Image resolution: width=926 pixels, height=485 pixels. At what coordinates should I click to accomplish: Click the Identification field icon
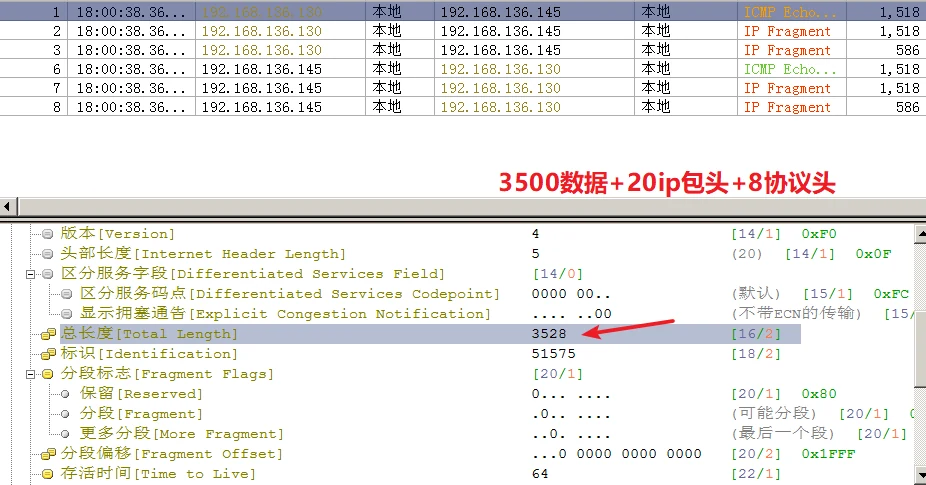48,354
